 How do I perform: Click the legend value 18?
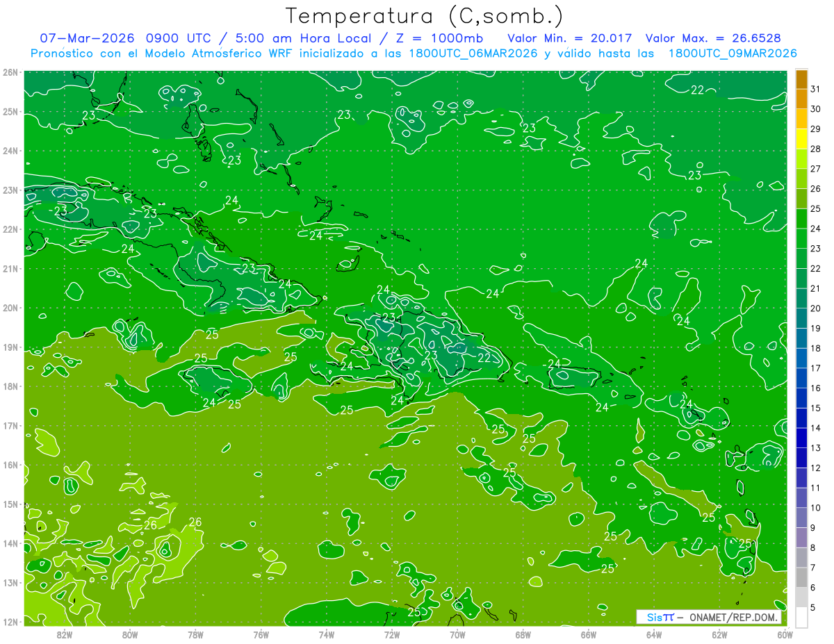point(816,348)
